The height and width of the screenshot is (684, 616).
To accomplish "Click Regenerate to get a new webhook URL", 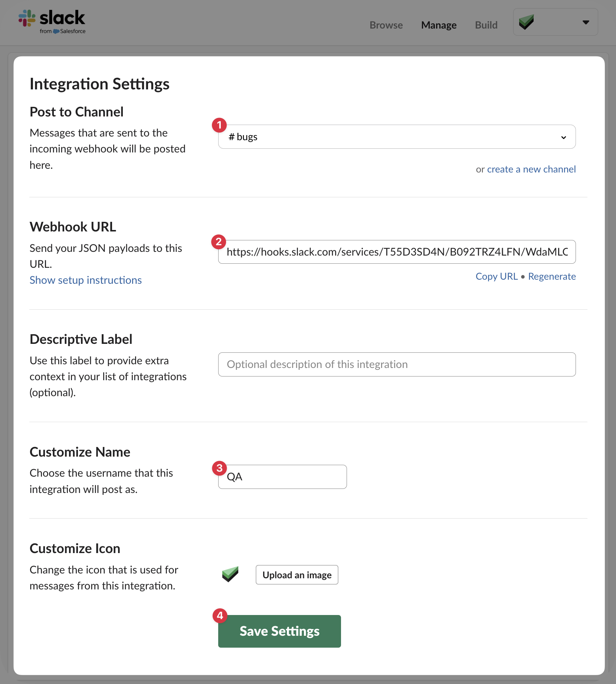I will (x=552, y=276).
